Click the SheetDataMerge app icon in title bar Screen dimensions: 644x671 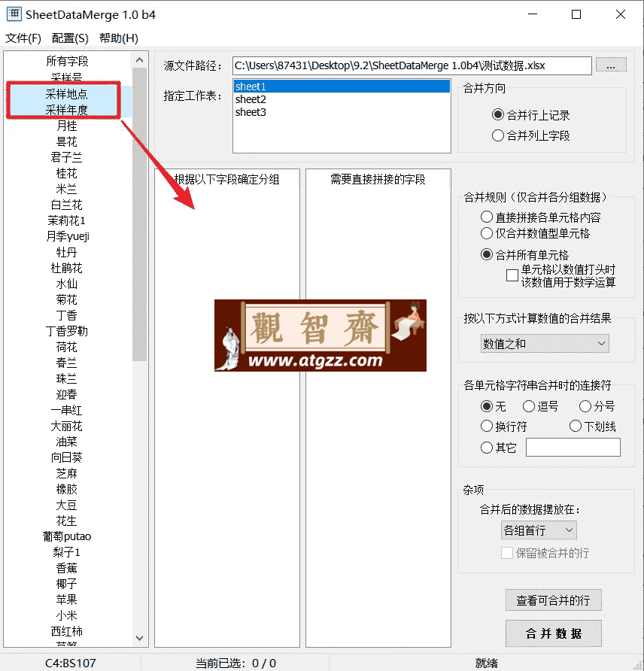14,14
